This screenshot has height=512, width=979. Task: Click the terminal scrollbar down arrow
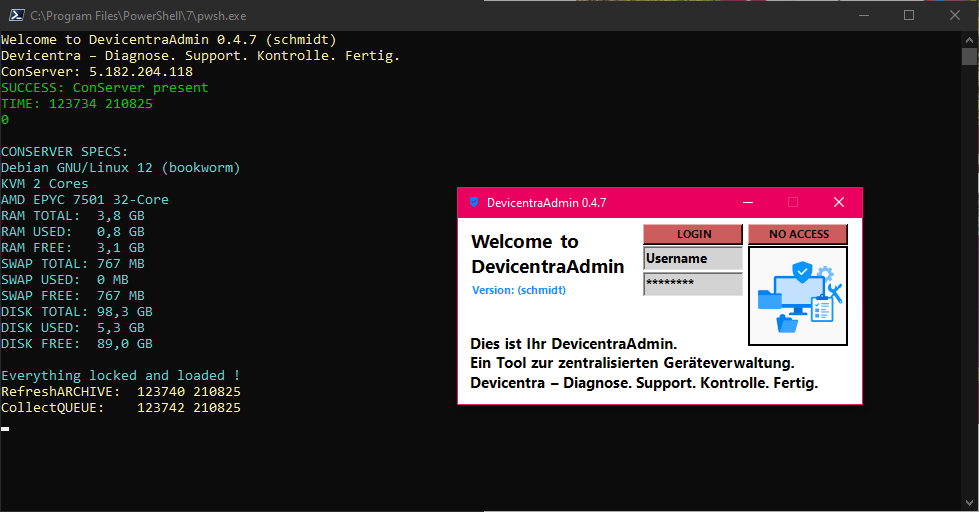point(970,504)
